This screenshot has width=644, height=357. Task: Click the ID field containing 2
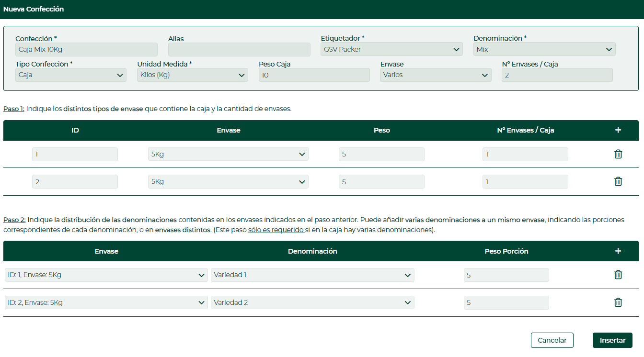click(x=75, y=182)
